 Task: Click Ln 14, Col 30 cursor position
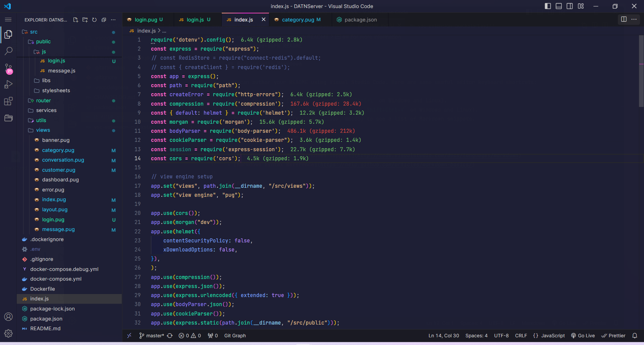click(x=444, y=336)
